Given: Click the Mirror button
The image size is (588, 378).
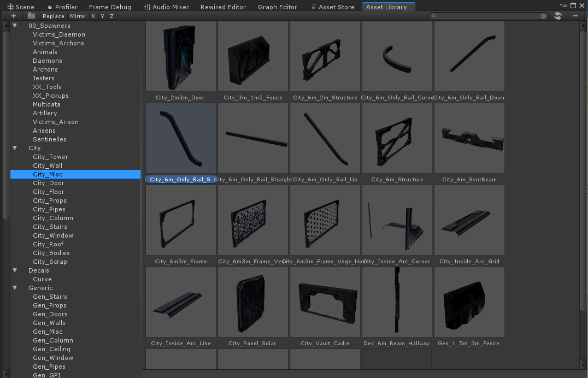Looking at the screenshot, I should (x=78, y=16).
